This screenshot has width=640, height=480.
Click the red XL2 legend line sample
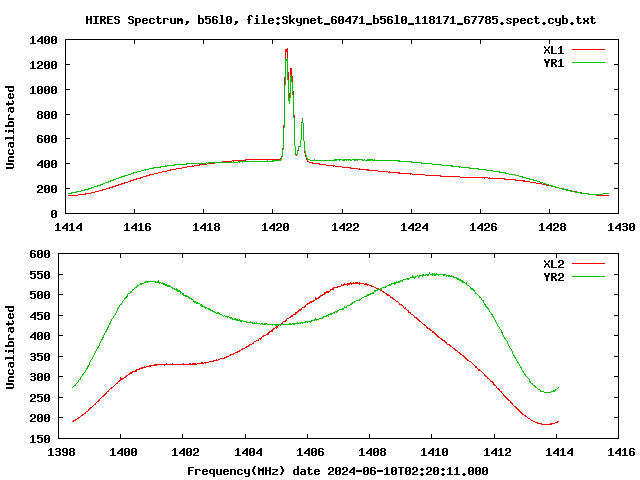[x=588, y=264]
